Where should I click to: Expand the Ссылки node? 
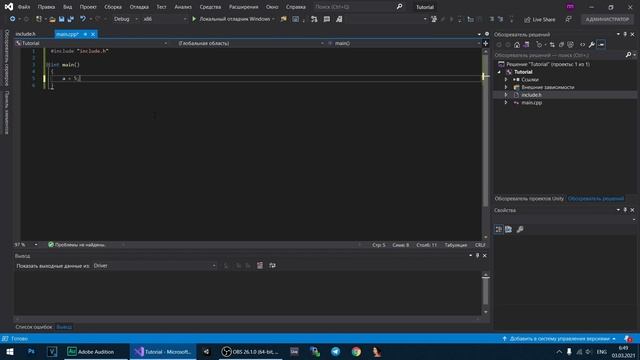click(506, 80)
